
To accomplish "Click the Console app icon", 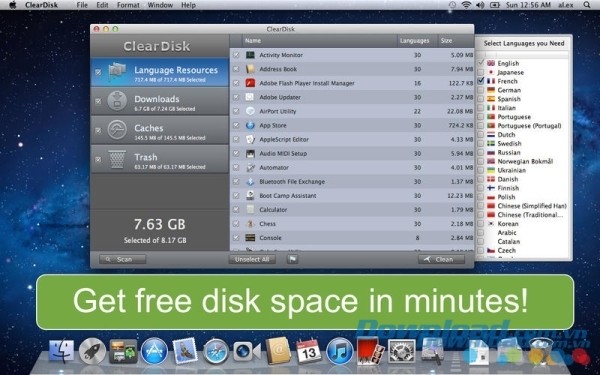I will (250, 238).
